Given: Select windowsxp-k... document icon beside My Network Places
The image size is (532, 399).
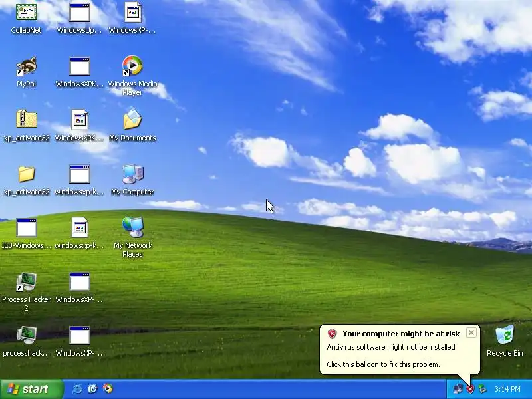Looking at the screenshot, I should [80, 227].
